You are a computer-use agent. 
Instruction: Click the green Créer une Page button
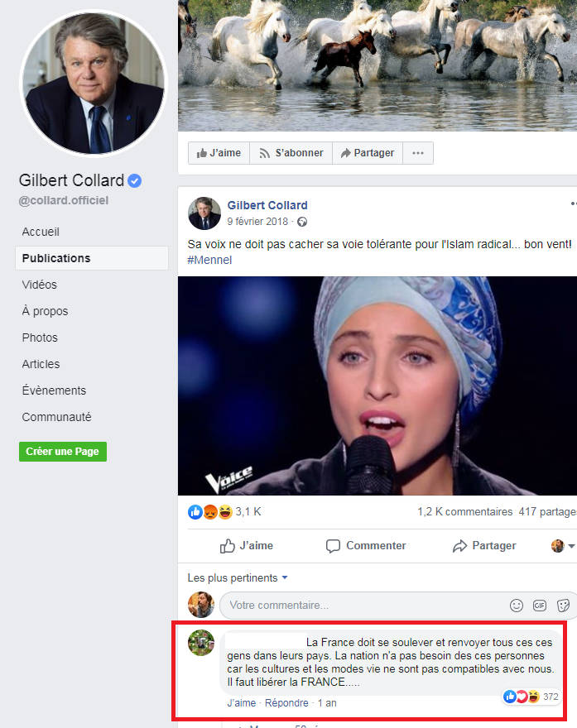(x=63, y=452)
